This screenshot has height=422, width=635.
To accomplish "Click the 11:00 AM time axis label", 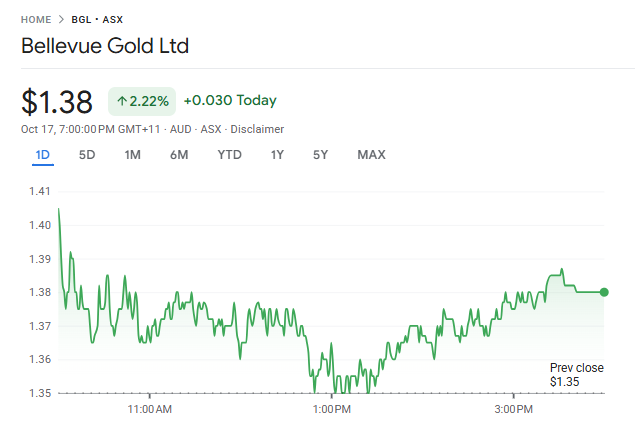I will click(x=150, y=409).
